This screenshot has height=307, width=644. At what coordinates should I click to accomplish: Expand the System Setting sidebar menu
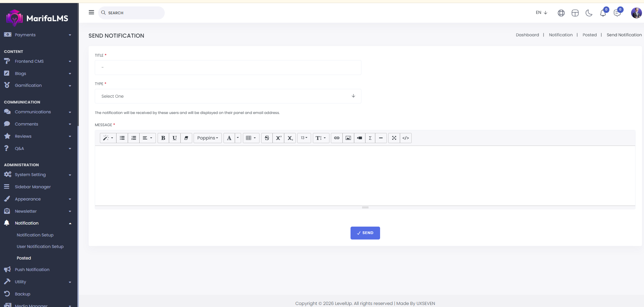coord(37,175)
